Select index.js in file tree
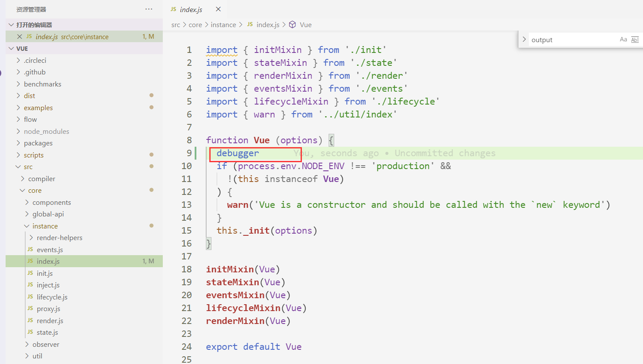643x364 pixels. click(84, 261)
